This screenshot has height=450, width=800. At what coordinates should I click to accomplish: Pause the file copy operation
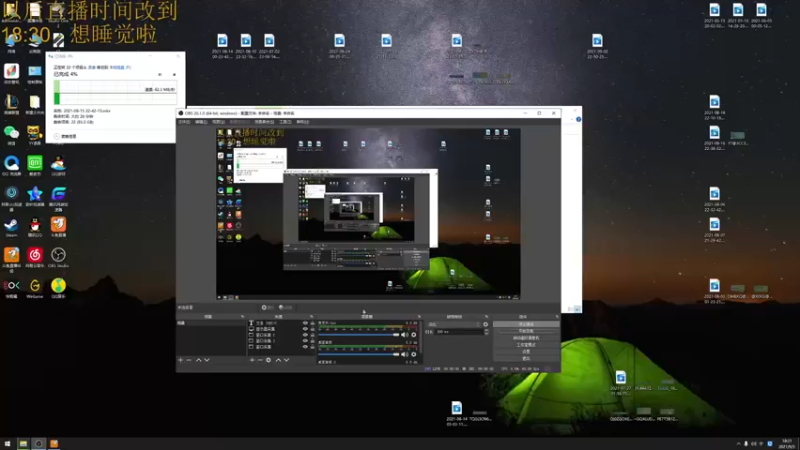tap(160, 74)
